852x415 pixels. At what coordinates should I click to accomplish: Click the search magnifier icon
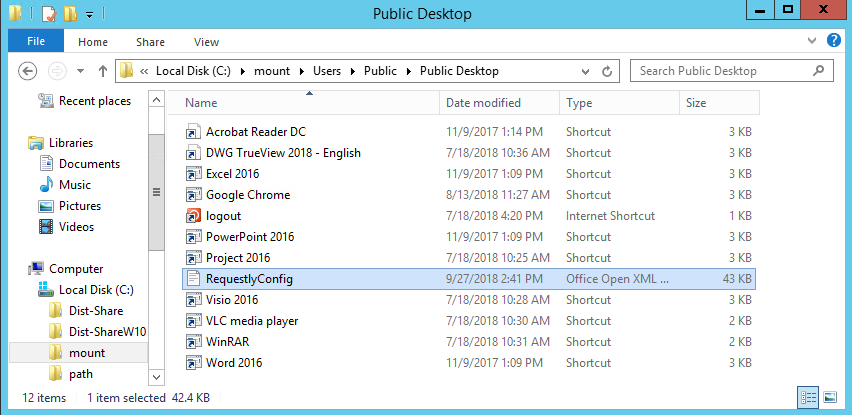[818, 71]
